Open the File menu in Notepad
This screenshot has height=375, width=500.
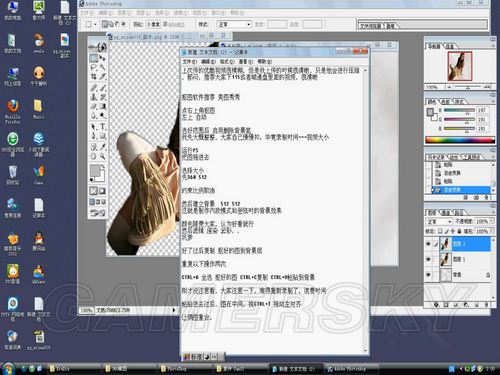(x=189, y=62)
